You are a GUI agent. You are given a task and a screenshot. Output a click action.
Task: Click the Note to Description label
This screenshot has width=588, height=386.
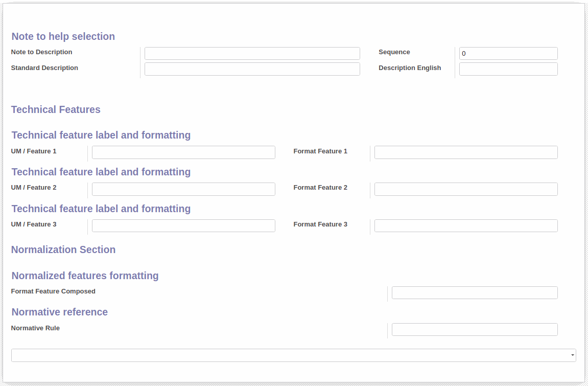(42, 52)
